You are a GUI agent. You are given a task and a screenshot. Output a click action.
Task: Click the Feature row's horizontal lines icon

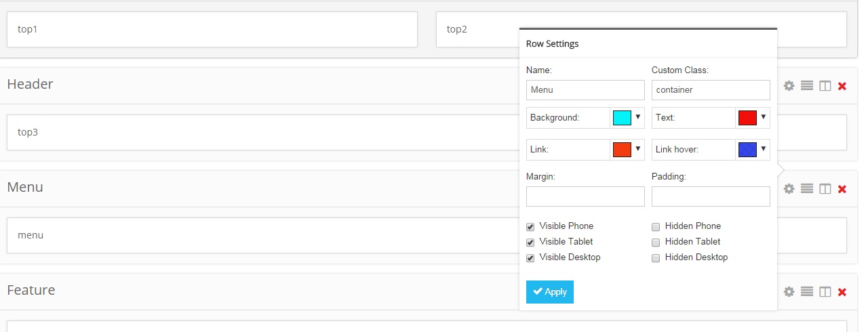click(807, 292)
